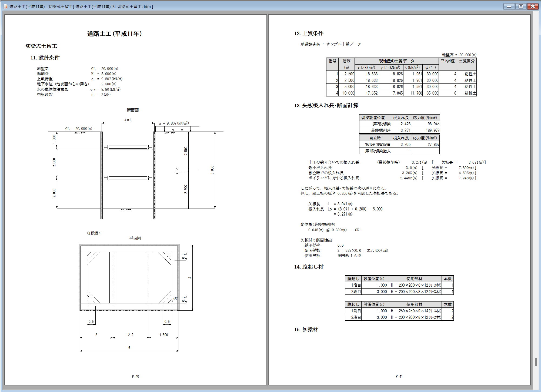Image resolution: width=541 pixels, height=392 pixels.
Task: Close the document preview window
Action: tap(533, 6)
